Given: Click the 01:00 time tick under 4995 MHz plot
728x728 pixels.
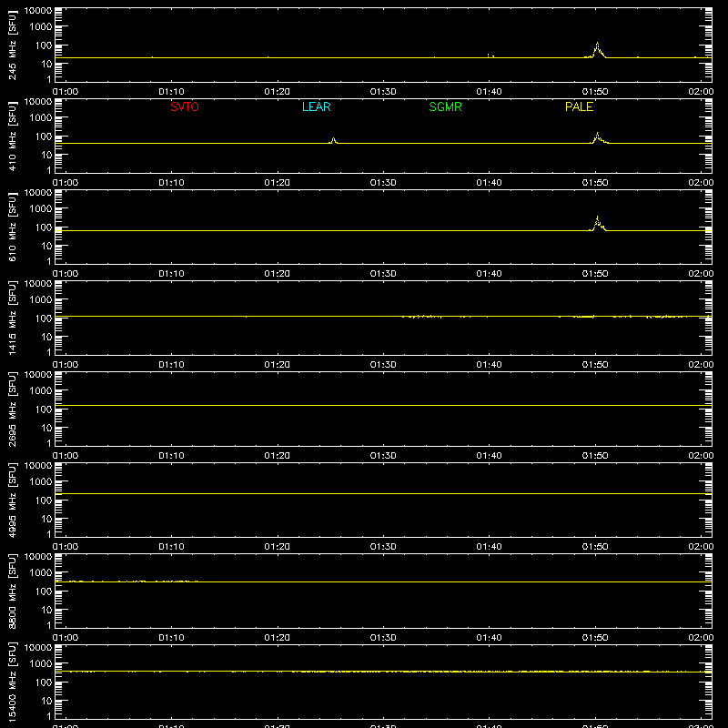Looking at the screenshot, I should click(66, 547).
